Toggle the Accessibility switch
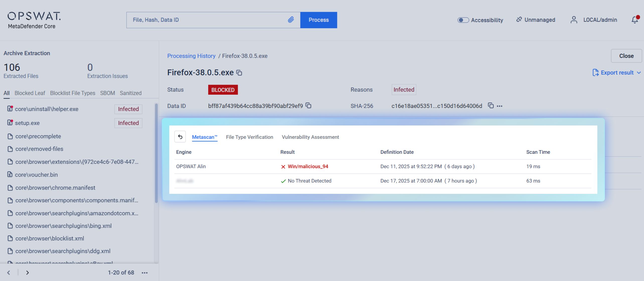 [x=463, y=20]
